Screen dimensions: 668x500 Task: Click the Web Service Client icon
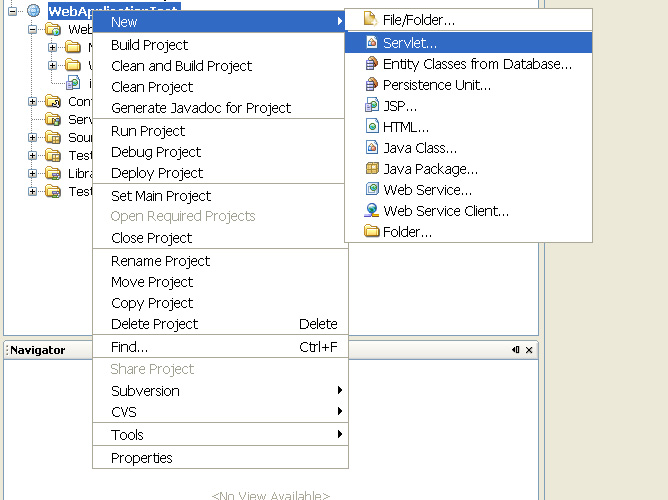click(x=372, y=211)
